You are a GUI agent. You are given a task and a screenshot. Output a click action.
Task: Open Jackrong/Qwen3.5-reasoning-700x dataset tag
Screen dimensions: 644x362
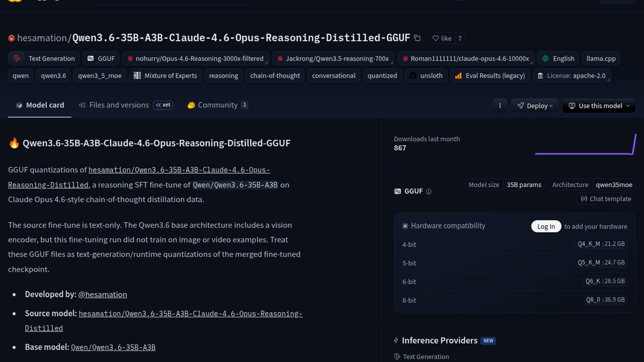coord(333,59)
